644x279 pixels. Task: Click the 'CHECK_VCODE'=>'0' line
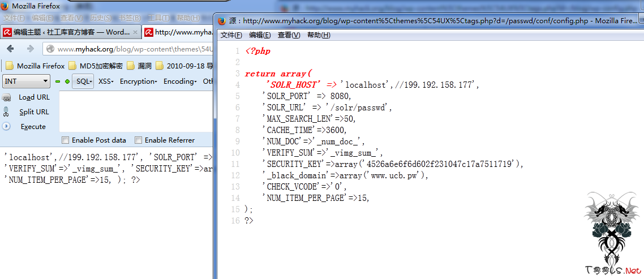tap(304, 187)
